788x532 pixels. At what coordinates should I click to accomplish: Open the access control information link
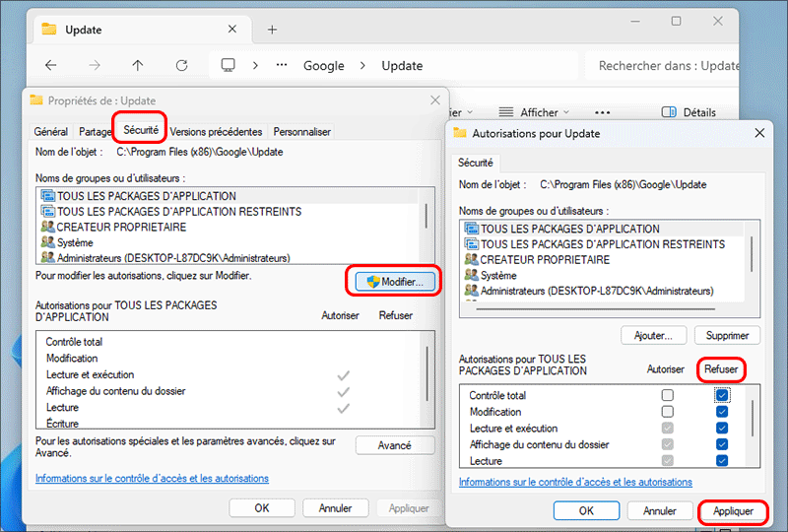[575, 483]
